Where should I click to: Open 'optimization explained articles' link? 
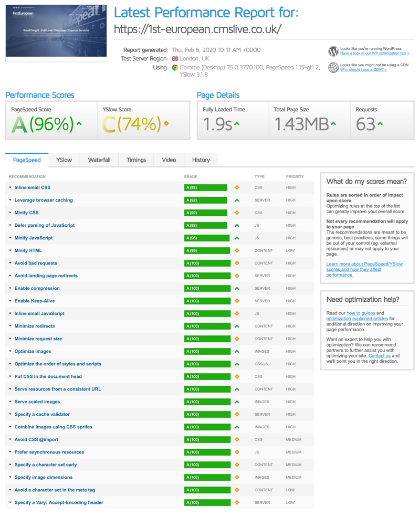(357, 319)
